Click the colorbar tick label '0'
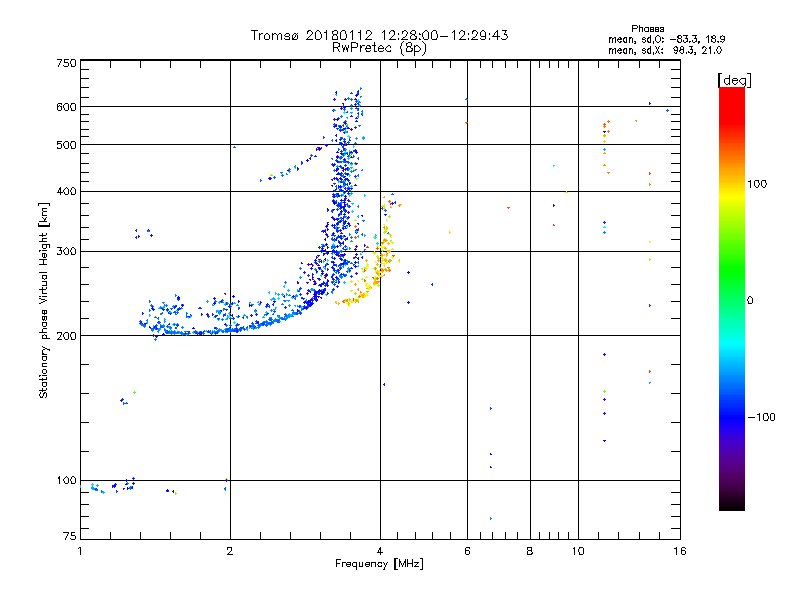800x600 pixels. pos(749,301)
